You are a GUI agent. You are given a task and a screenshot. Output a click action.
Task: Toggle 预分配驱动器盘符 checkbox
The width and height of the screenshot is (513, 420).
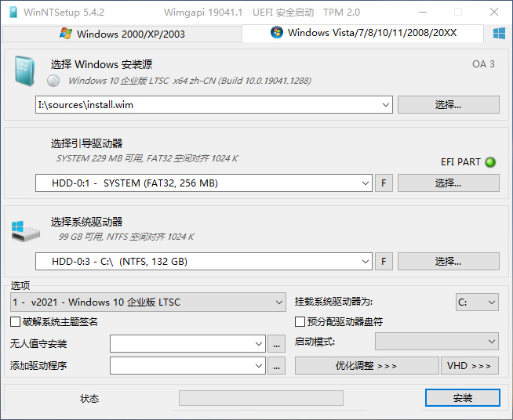click(300, 322)
